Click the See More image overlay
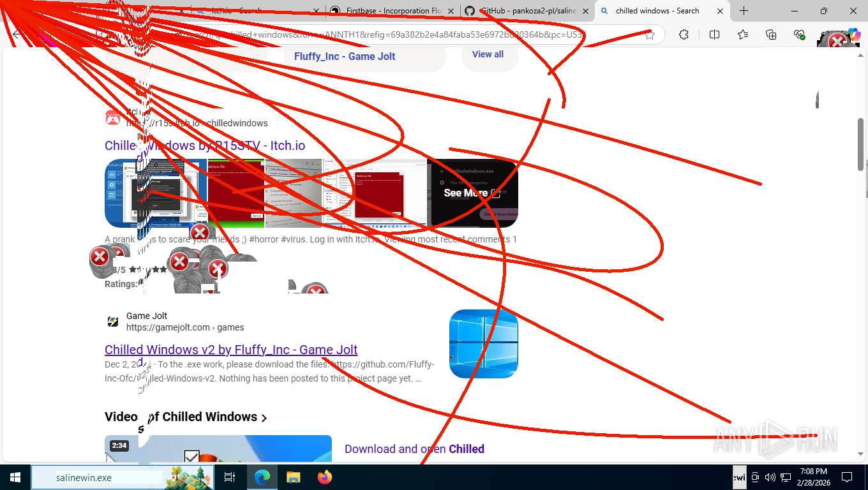The image size is (868, 490). pyautogui.click(x=472, y=193)
